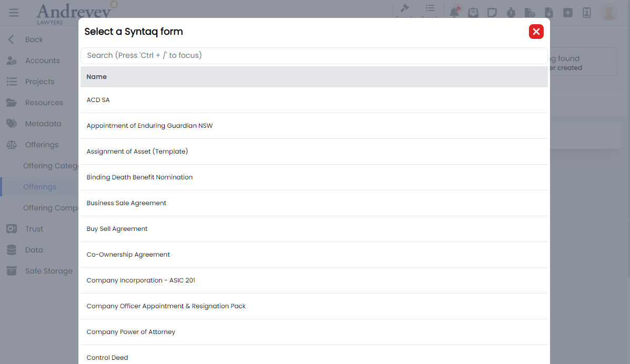Sort the list by Name column header
This screenshot has width=630, height=364.
point(97,77)
